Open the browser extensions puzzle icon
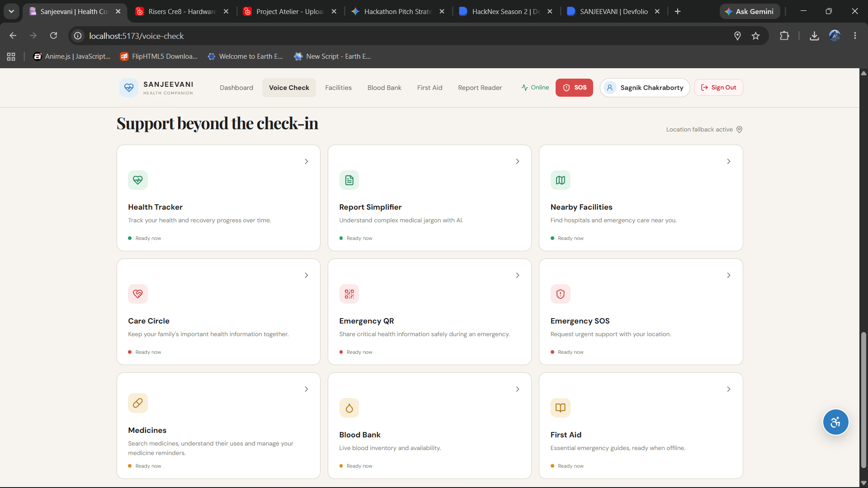This screenshot has width=868, height=488. pyautogui.click(x=784, y=36)
